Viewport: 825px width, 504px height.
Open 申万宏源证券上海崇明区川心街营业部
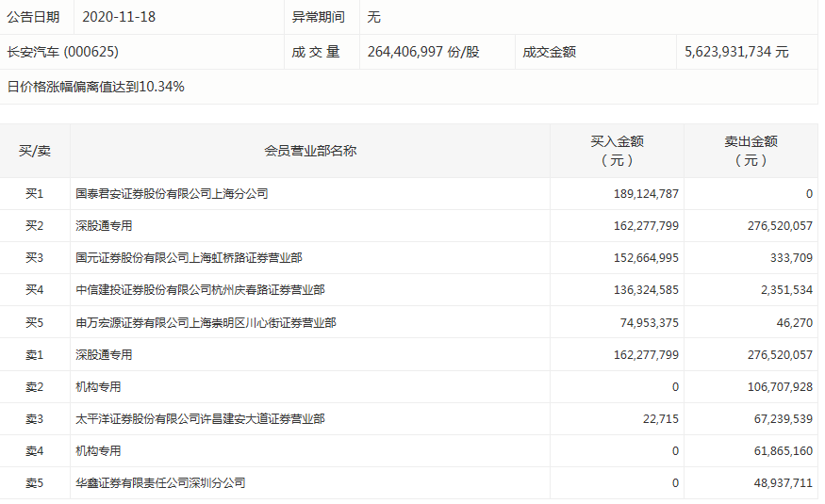click(x=206, y=322)
